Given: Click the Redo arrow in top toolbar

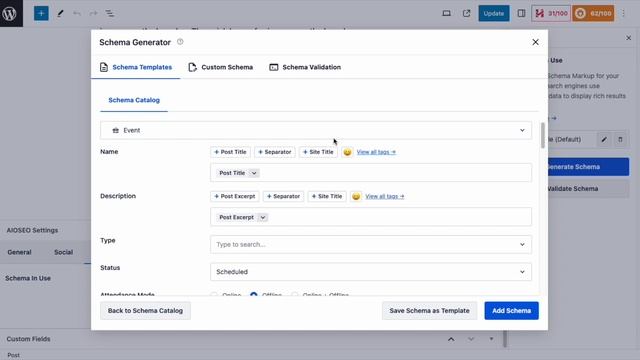Looking at the screenshot, I should 93,13.
